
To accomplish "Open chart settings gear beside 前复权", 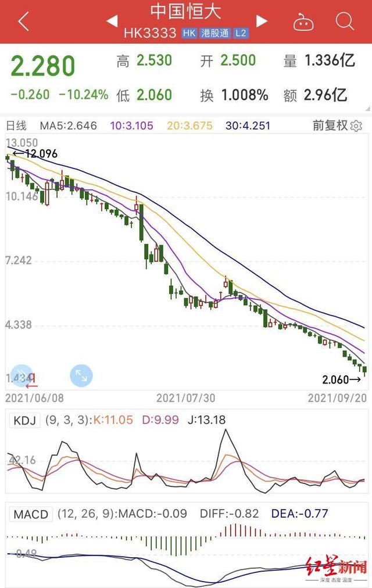I will point(356,126).
